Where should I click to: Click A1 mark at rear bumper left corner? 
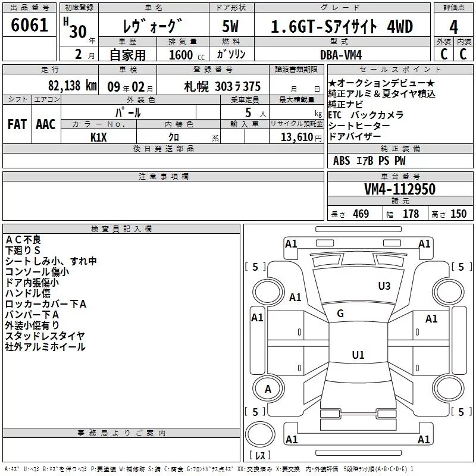(292, 439)
